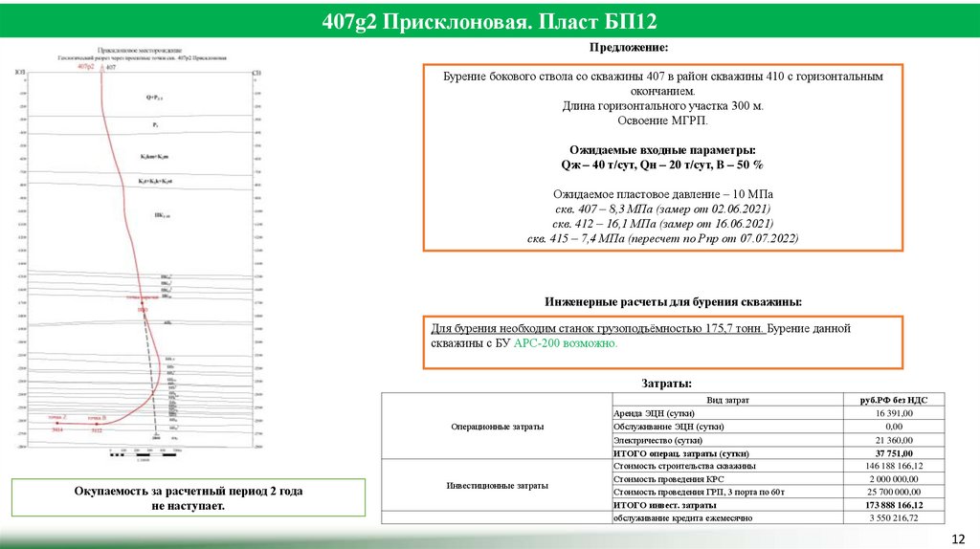Click the scale bar under the cross-section
980x549 pixels.
(144, 454)
